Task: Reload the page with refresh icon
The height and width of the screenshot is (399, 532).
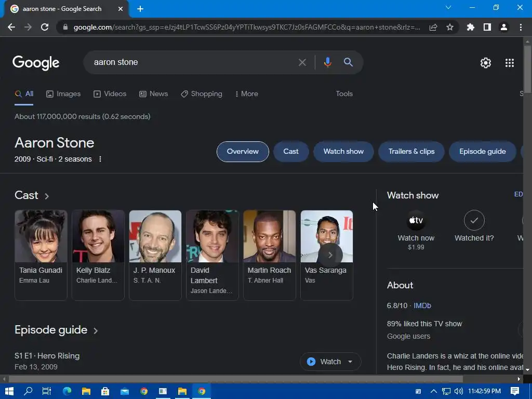Action: tap(45, 27)
